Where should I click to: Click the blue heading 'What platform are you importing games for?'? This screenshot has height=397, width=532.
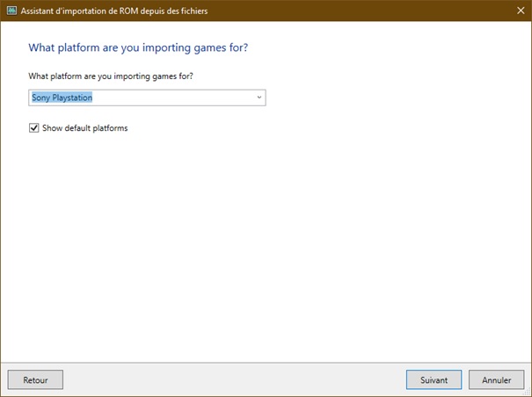[138, 47]
